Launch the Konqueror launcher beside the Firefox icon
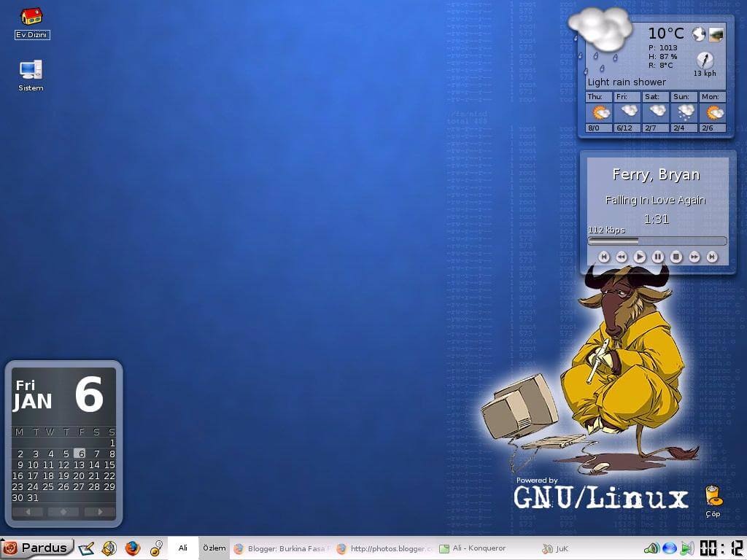 click(x=109, y=548)
